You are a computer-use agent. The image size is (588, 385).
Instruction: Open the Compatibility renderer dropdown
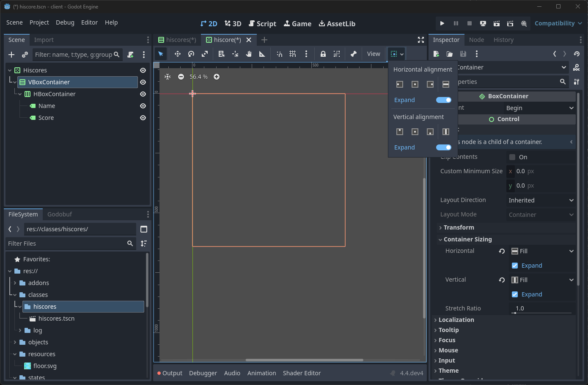point(558,23)
